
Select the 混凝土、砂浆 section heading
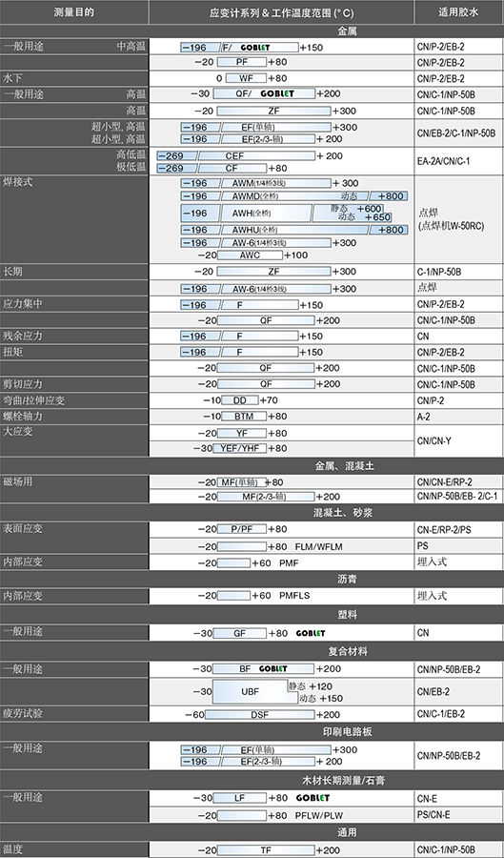click(x=344, y=513)
